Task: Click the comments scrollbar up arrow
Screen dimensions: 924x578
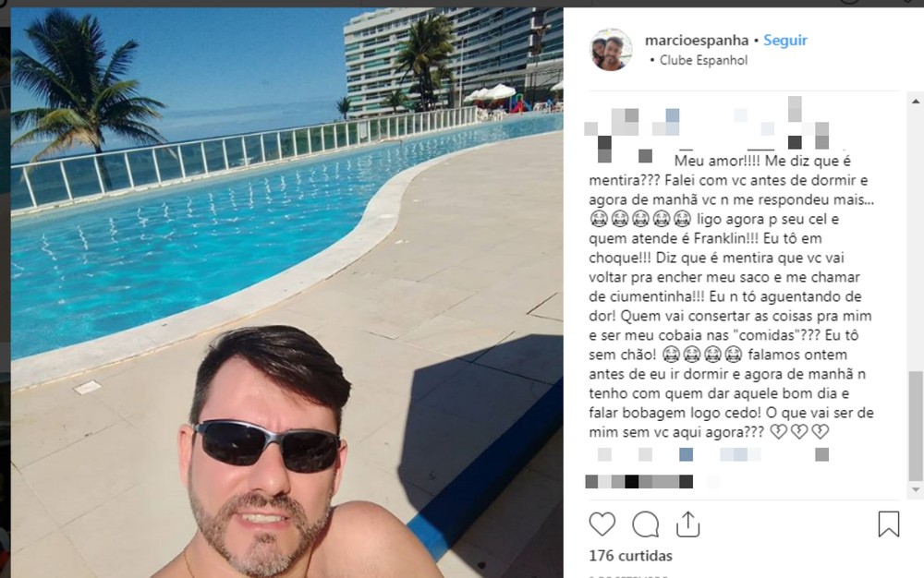Action: pos(916,102)
